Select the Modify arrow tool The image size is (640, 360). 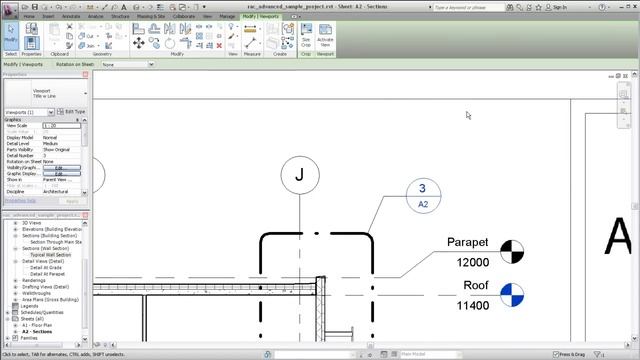click(11, 36)
